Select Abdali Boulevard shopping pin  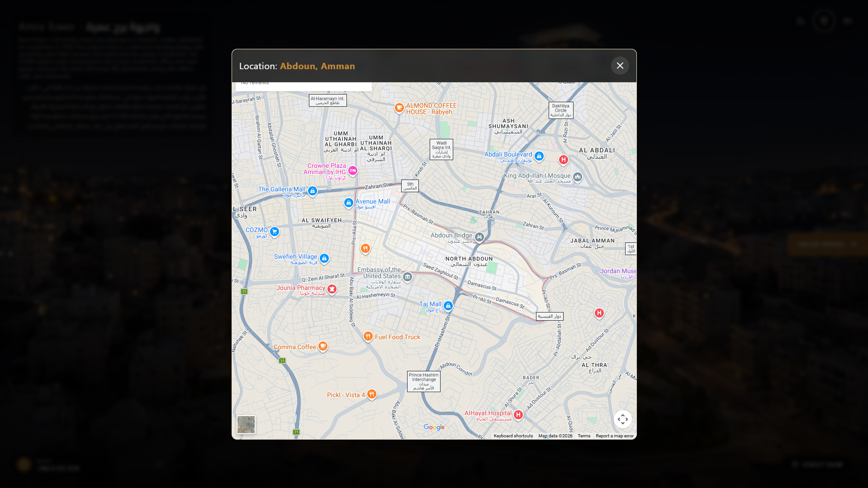pyautogui.click(x=539, y=156)
